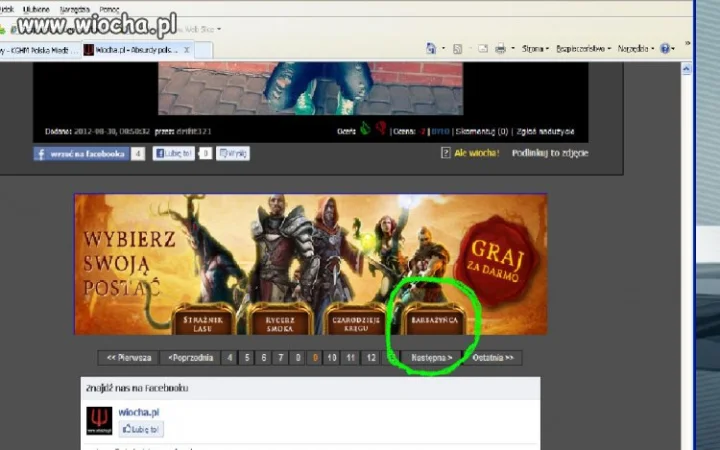The height and width of the screenshot is (450, 720).
Task: Open the Pomoc menu in menu bar
Action: tap(109, 9)
